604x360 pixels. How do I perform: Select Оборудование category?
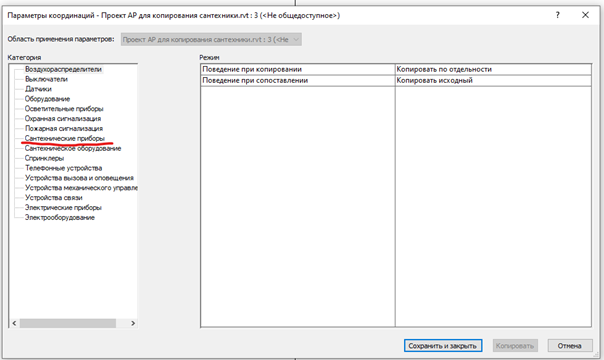[x=47, y=99]
